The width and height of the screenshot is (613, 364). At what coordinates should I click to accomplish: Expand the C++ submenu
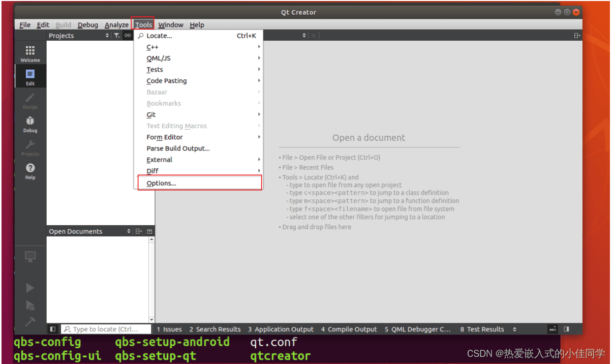tap(198, 47)
